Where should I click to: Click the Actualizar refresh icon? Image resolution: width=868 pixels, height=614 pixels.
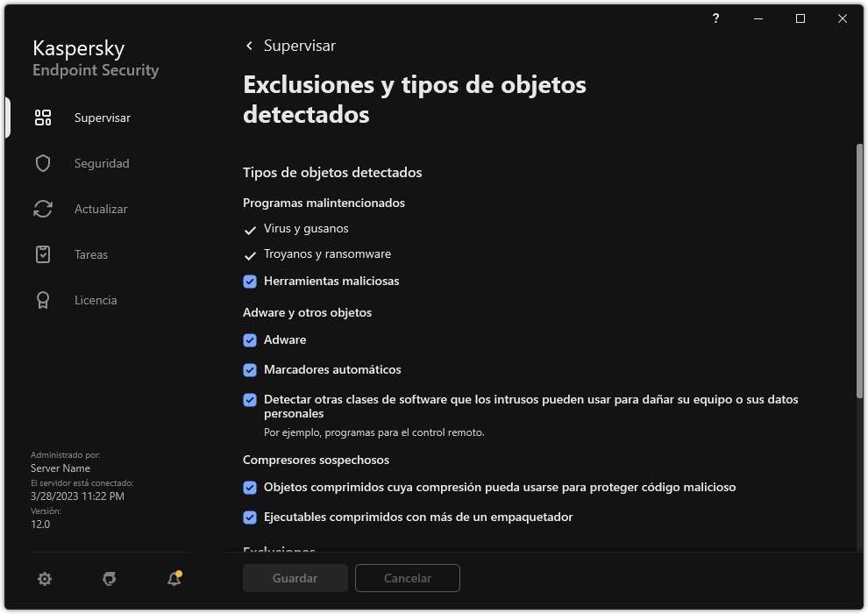(42, 209)
